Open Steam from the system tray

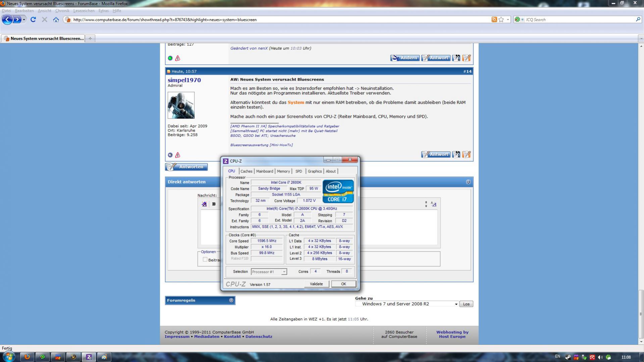(568, 357)
